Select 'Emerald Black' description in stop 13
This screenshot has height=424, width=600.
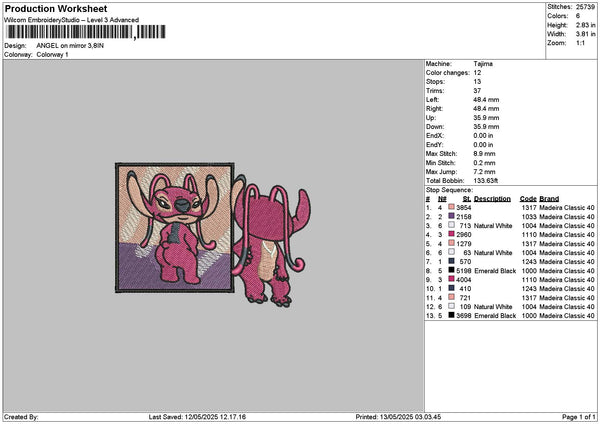tap(495, 316)
